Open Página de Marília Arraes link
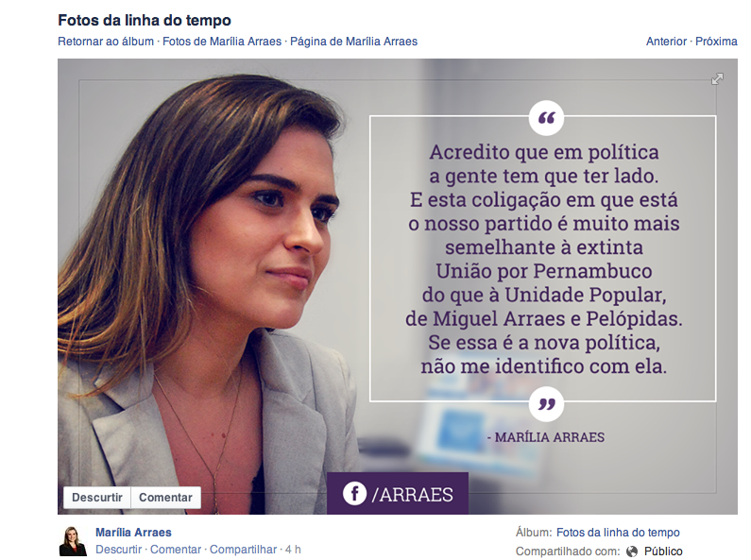The width and height of the screenshot is (751, 560). (354, 42)
